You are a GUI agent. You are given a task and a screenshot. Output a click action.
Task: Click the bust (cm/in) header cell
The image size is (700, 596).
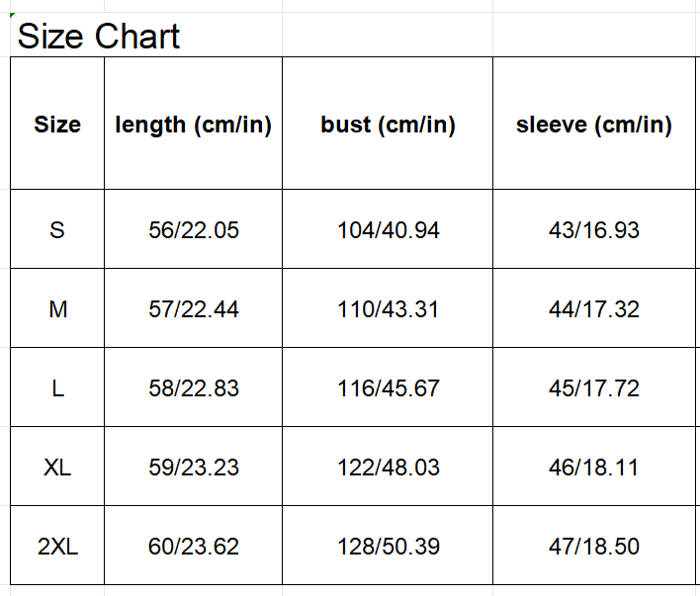point(388,125)
